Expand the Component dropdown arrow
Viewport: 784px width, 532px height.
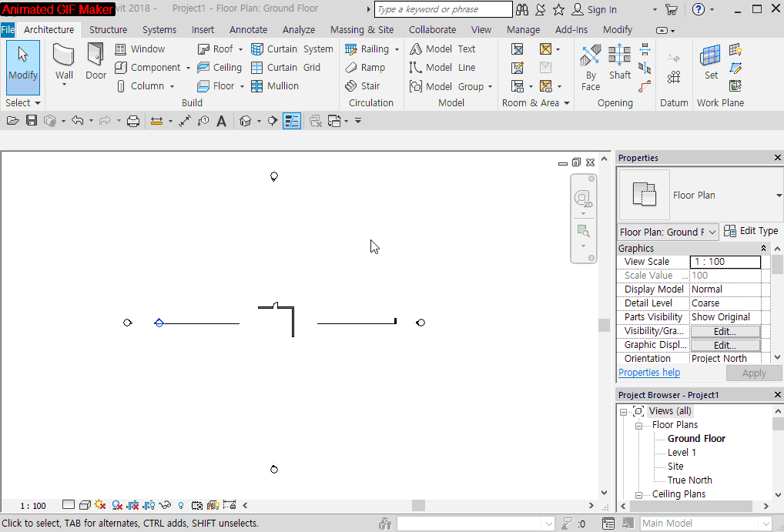point(188,68)
